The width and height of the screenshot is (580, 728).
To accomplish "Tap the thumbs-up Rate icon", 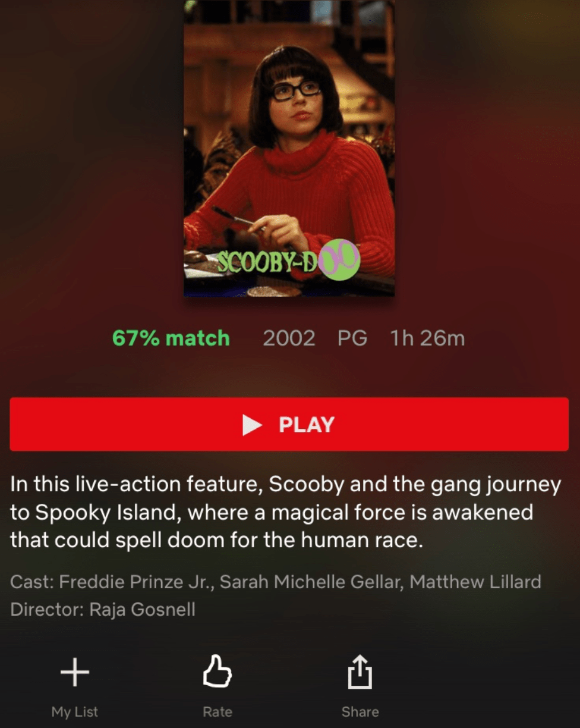I will [x=217, y=671].
